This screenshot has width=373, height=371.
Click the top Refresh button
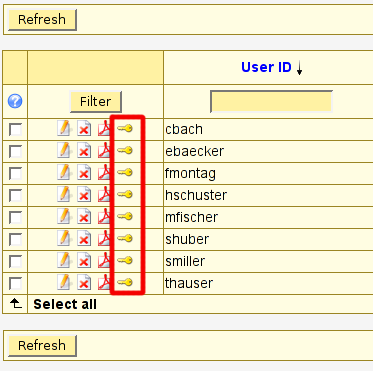coord(42,19)
